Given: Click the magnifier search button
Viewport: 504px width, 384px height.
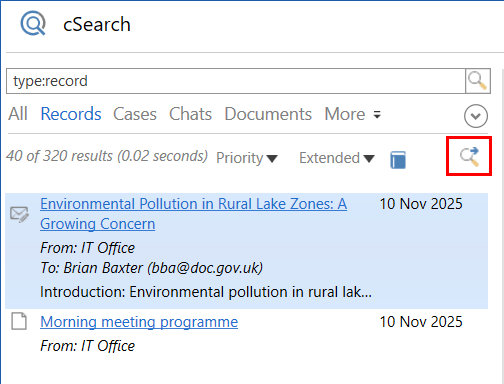Looking at the screenshot, I should pyautogui.click(x=478, y=81).
